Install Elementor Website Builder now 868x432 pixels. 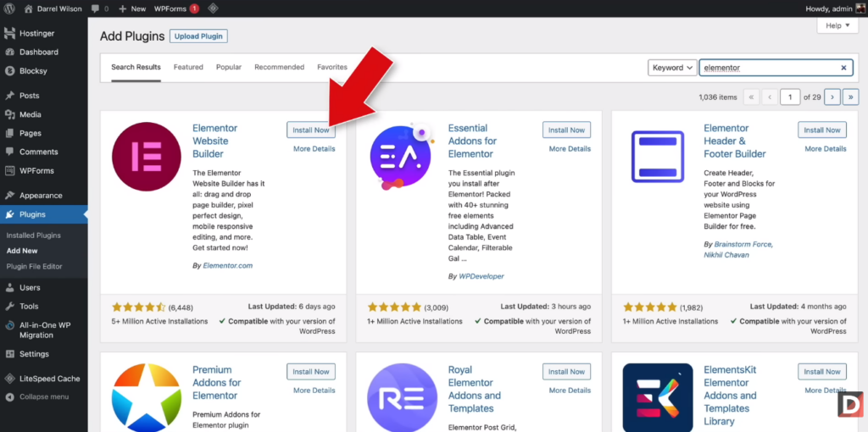[x=310, y=130]
